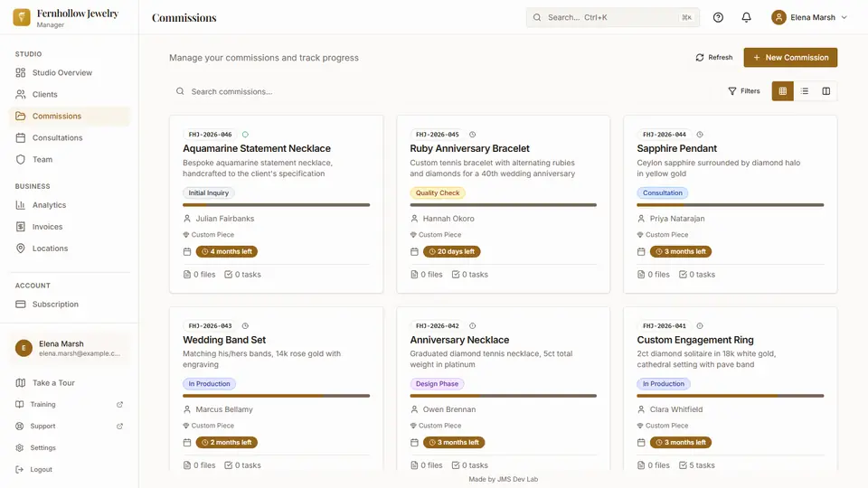
Task: Click the Invoices icon in sidebar
Action: tap(21, 226)
